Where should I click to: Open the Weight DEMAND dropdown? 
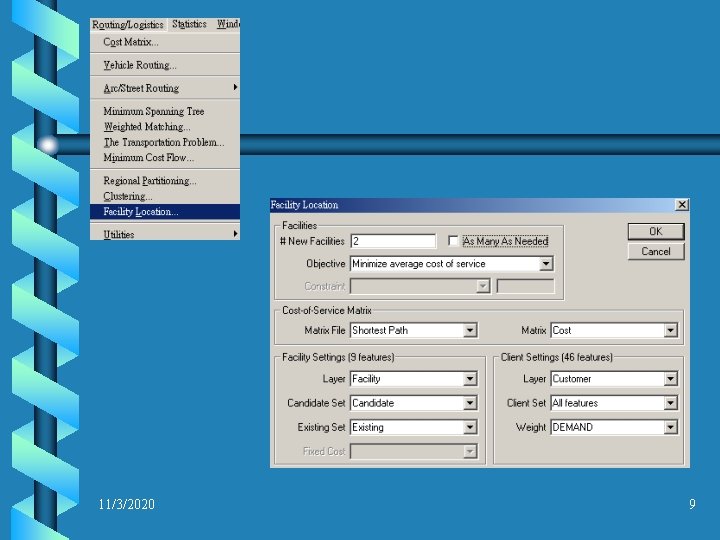614,428
